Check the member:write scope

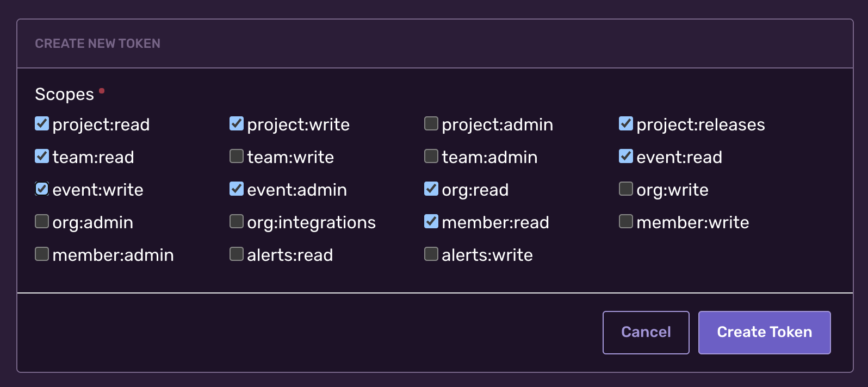[x=625, y=221]
